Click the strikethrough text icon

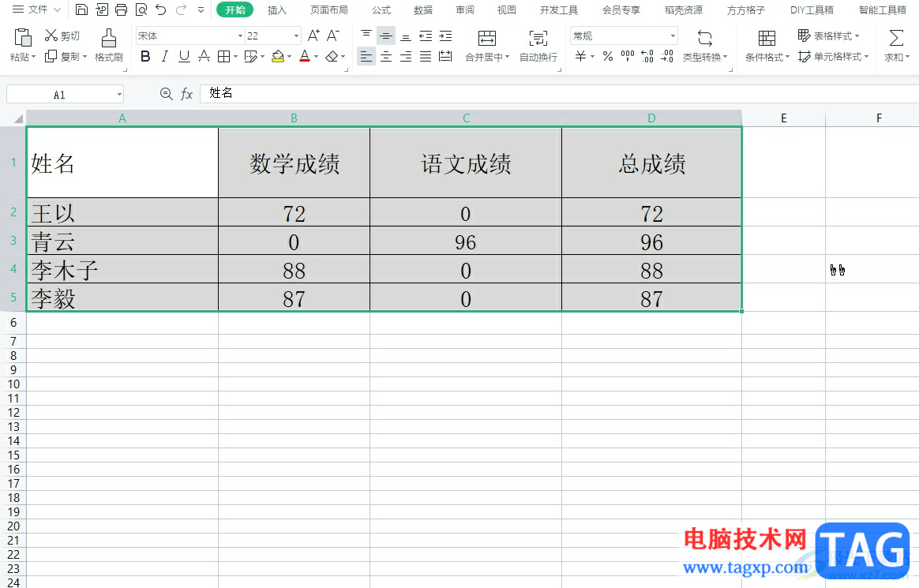click(x=204, y=56)
